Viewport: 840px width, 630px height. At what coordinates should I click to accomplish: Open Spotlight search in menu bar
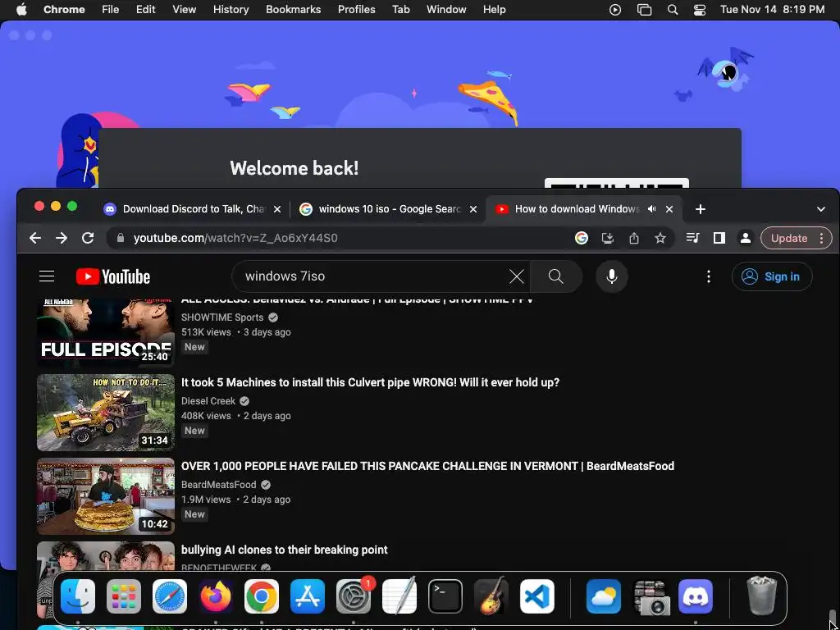pyautogui.click(x=673, y=10)
